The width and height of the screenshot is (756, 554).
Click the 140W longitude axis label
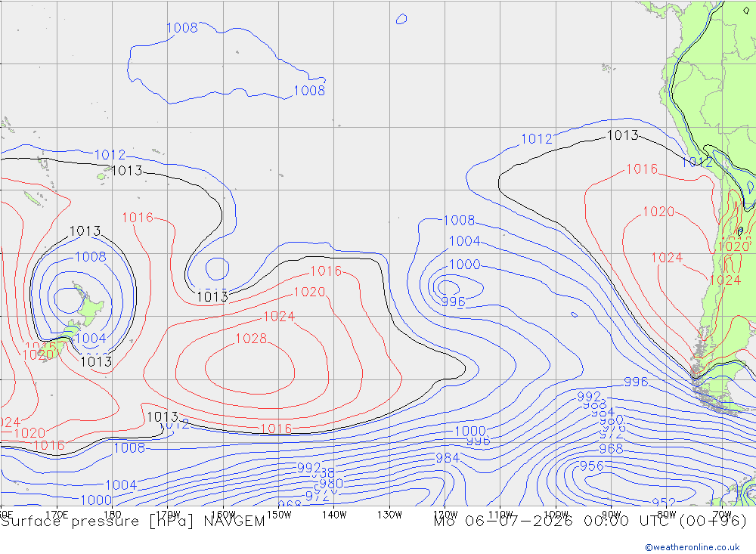[x=334, y=515]
